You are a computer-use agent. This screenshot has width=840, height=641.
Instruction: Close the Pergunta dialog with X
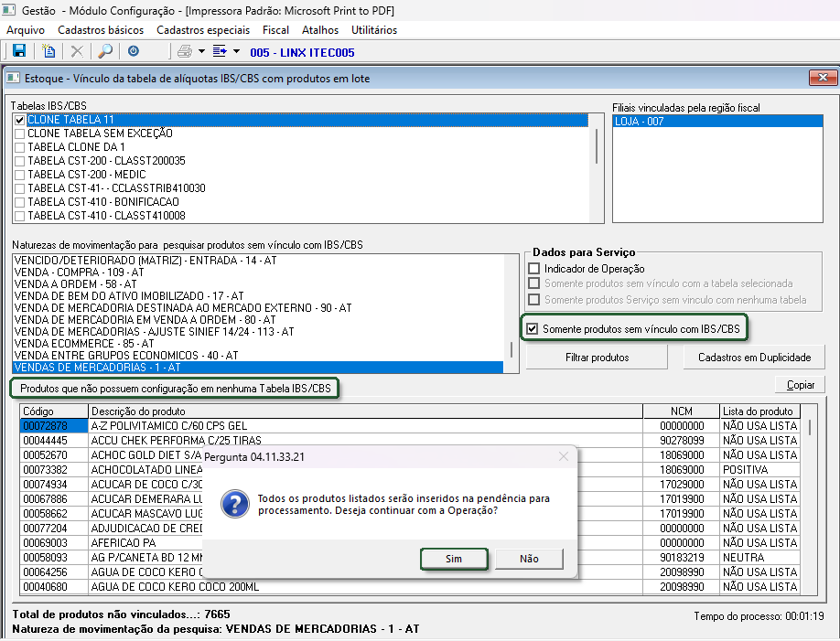pyautogui.click(x=563, y=456)
